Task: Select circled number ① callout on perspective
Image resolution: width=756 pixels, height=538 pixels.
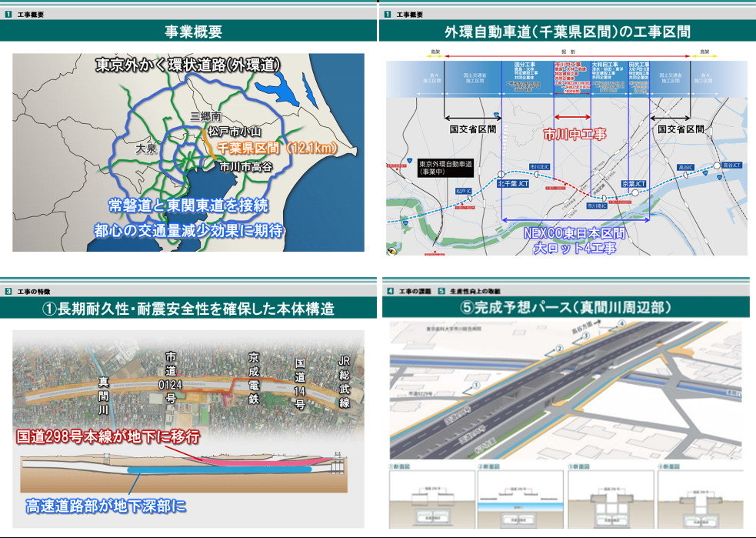Action: pyautogui.click(x=476, y=383)
